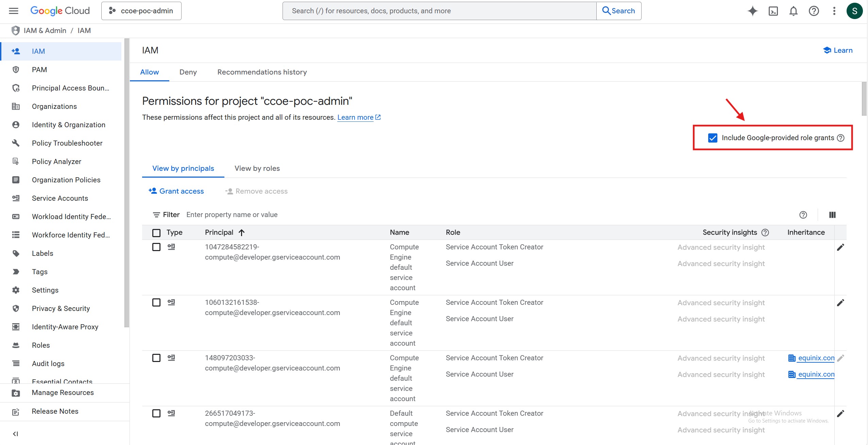Viewport: 868px width, 445px height.
Task: Switch to the Deny tab
Action: click(188, 72)
